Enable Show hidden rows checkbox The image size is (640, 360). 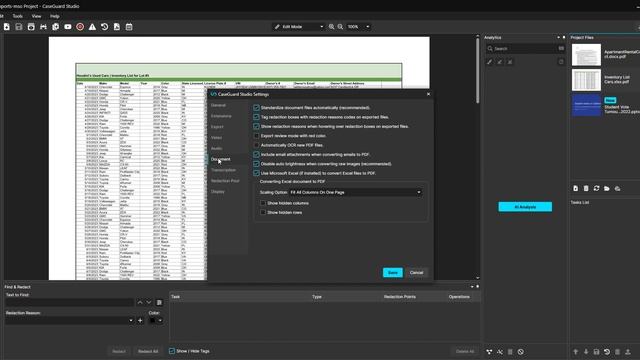(263, 213)
